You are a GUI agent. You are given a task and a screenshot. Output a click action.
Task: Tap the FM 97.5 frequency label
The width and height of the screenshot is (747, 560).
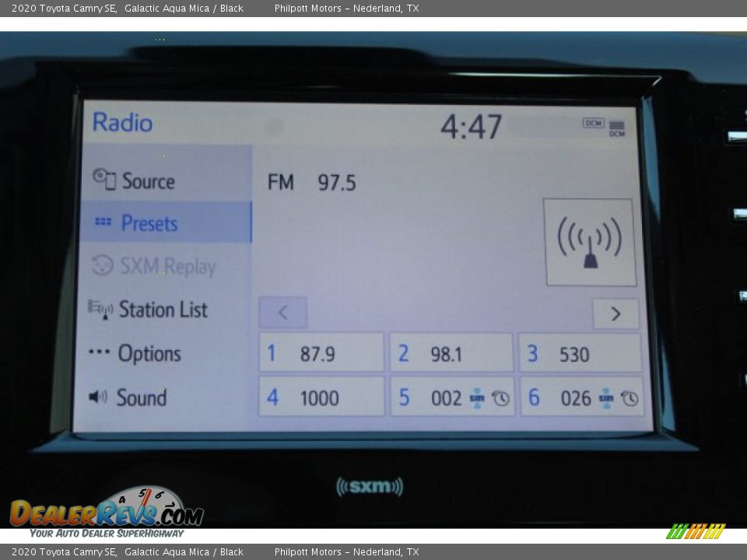click(311, 183)
